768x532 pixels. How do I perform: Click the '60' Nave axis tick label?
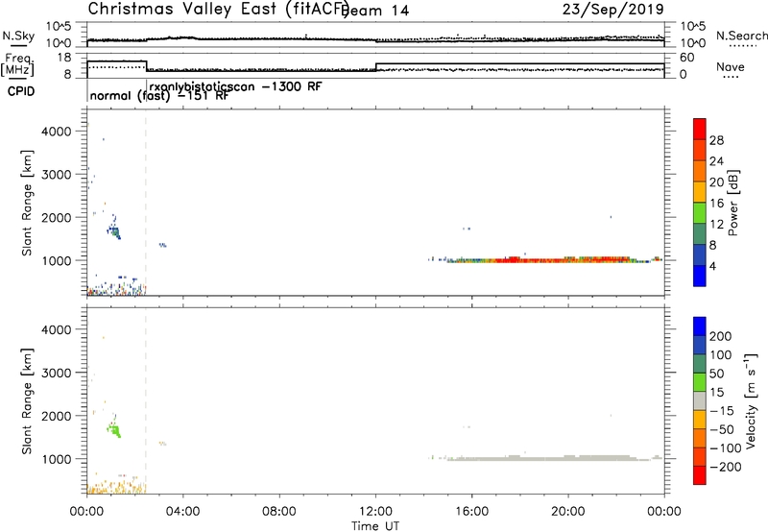click(686, 58)
